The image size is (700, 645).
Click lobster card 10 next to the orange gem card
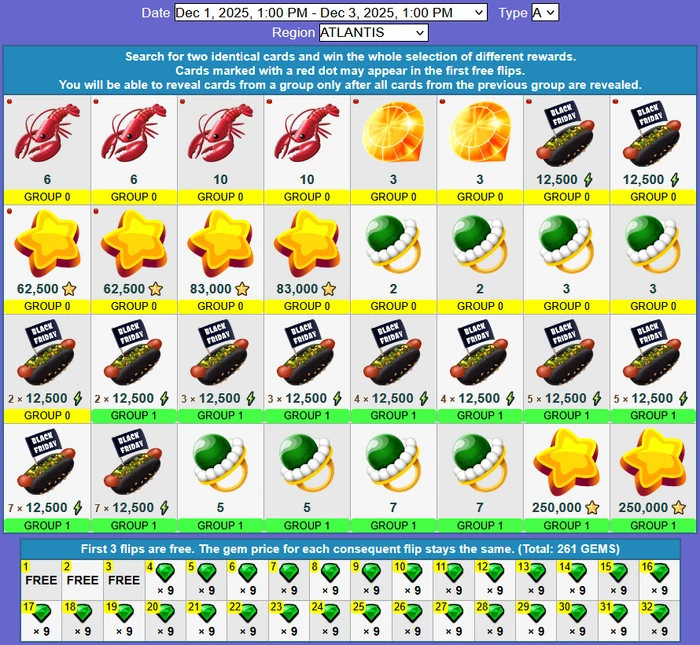[307, 150]
